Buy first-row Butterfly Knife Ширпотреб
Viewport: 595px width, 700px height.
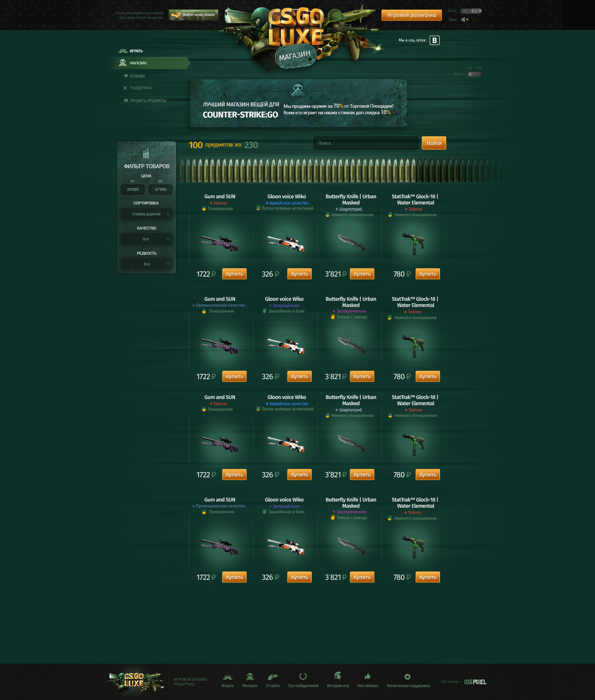[x=362, y=274]
